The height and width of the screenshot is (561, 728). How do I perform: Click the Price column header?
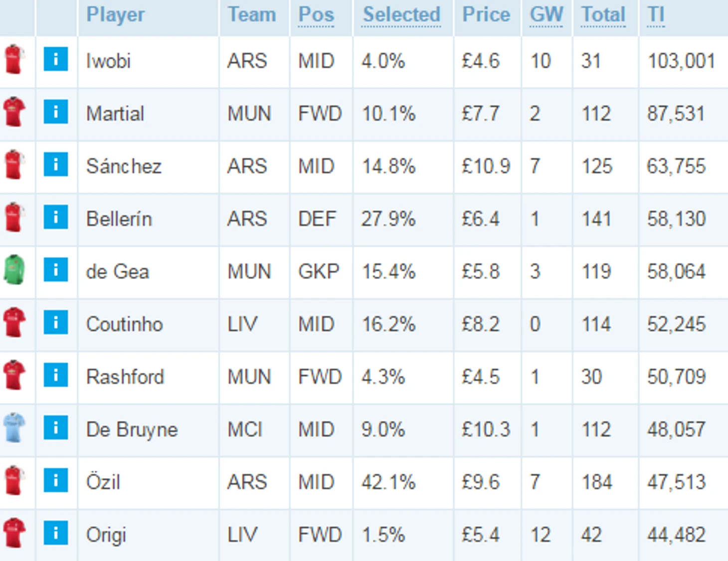[486, 14]
